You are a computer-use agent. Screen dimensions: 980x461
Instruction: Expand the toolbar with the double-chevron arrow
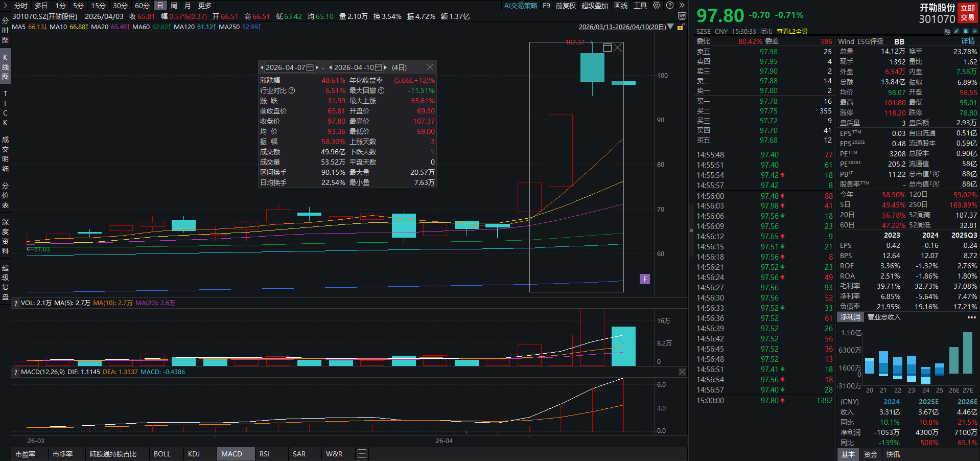coord(681,6)
